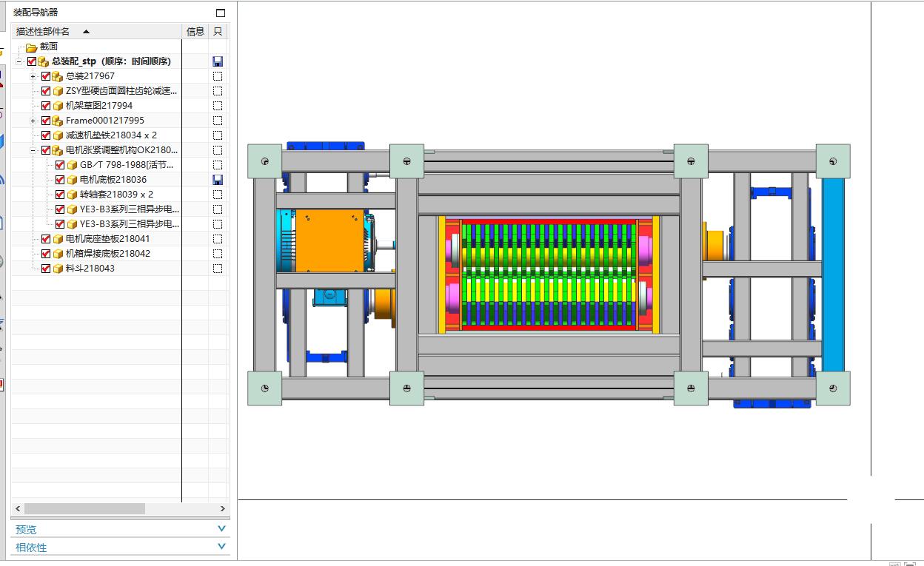
Task: Uncheck the 总装配_stp visibility checkbox
Action: coord(32,61)
